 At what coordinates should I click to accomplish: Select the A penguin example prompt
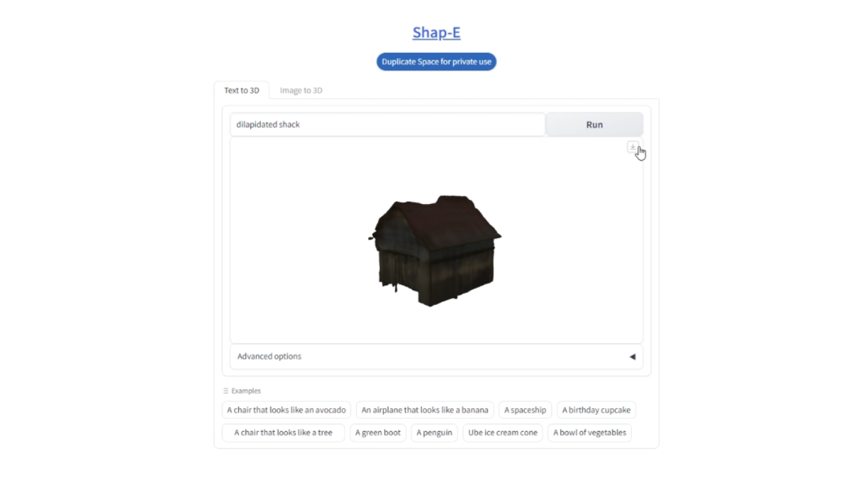tap(434, 432)
